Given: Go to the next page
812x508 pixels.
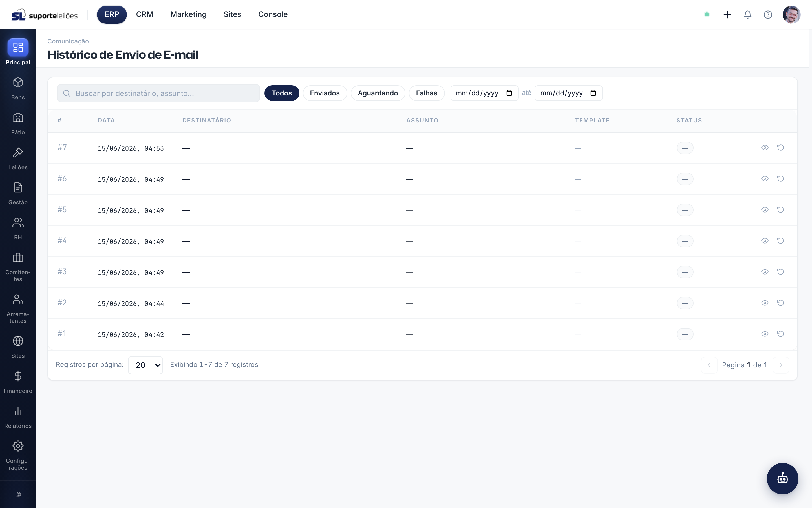Looking at the screenshot, I should click(x=781, y=365).
